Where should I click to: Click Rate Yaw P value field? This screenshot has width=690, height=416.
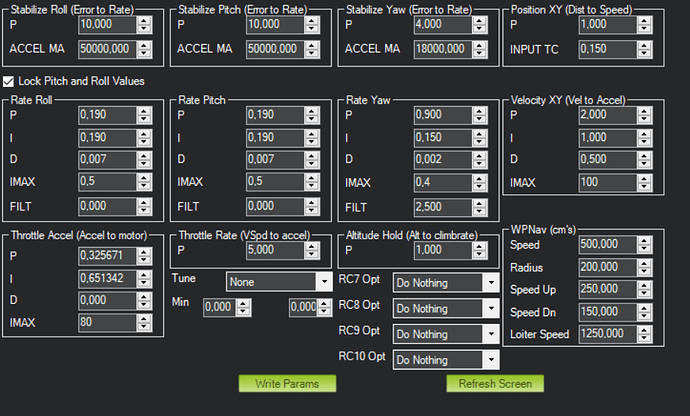coord(443,115)
